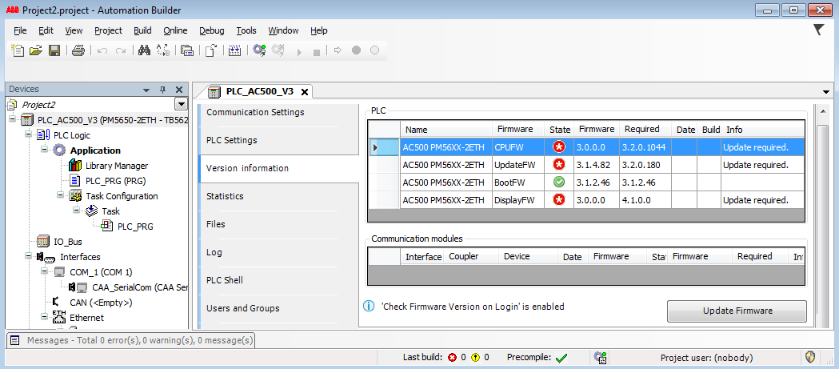
Task: Collapse the Application node
Action: coord(44,150)
